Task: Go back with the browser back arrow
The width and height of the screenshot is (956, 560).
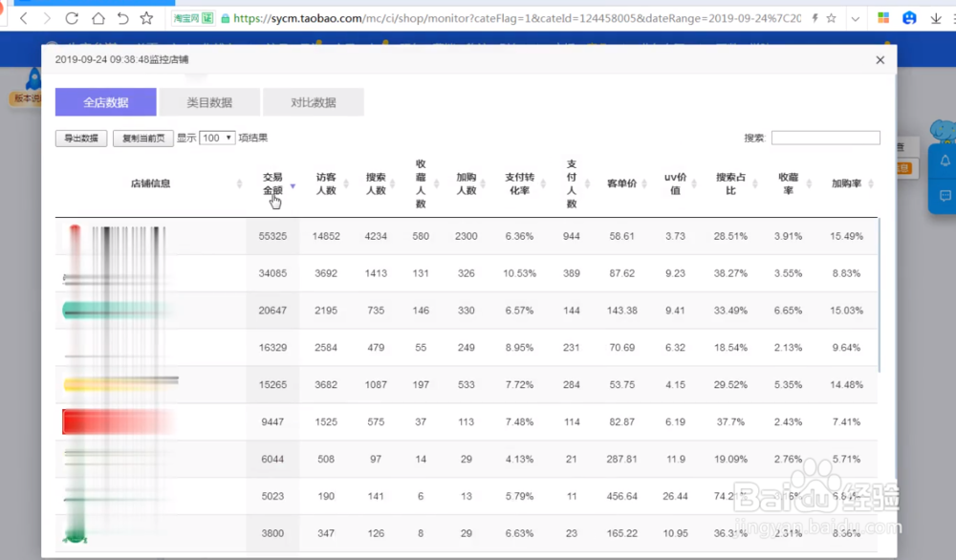Action: coord(24,18)
